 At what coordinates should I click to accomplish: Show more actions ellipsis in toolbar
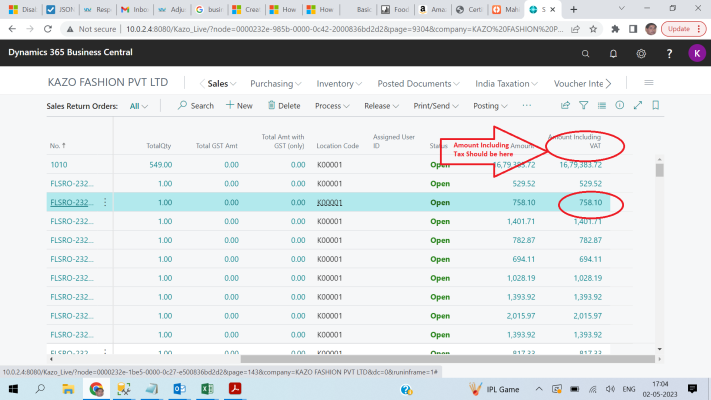point(526,105)
